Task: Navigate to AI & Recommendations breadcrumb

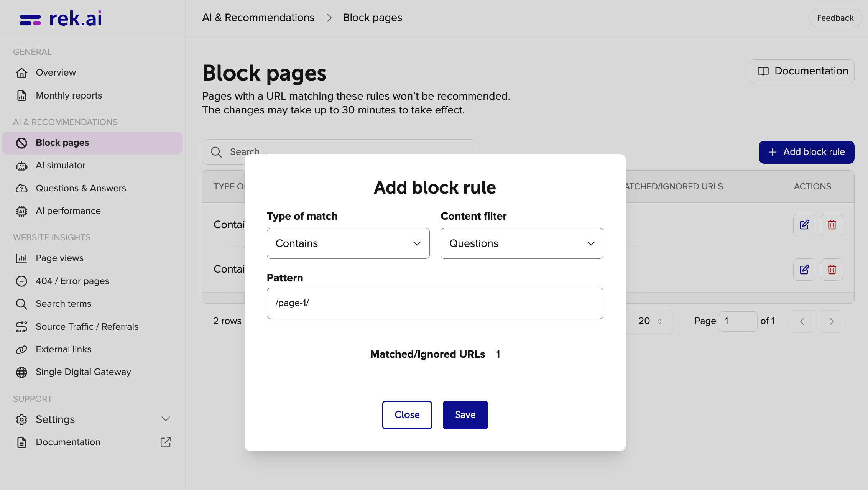Action: [x=258, y=17]
